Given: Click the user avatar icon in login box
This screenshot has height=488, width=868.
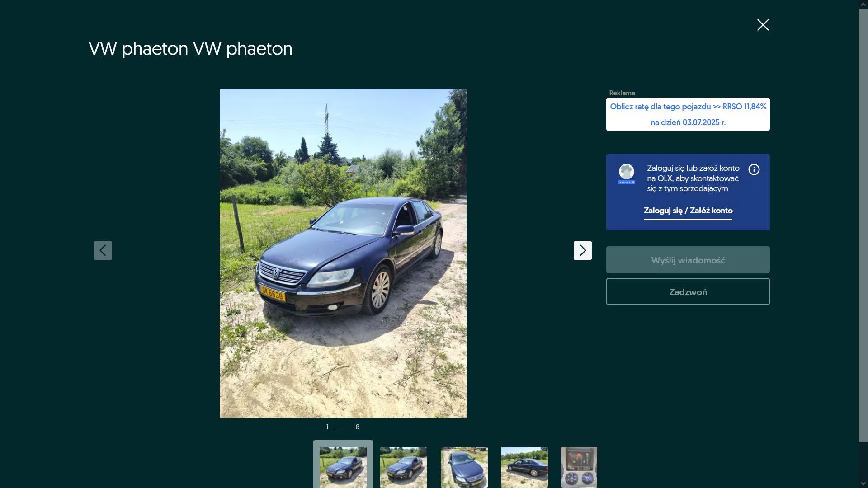Looking at the screenshot, I should 626,174.
